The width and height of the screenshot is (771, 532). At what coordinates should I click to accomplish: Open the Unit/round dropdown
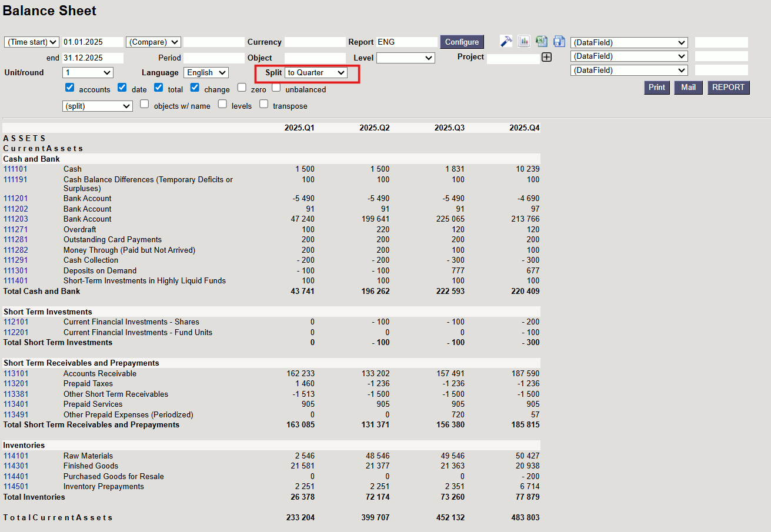click(x=88, y=72)
